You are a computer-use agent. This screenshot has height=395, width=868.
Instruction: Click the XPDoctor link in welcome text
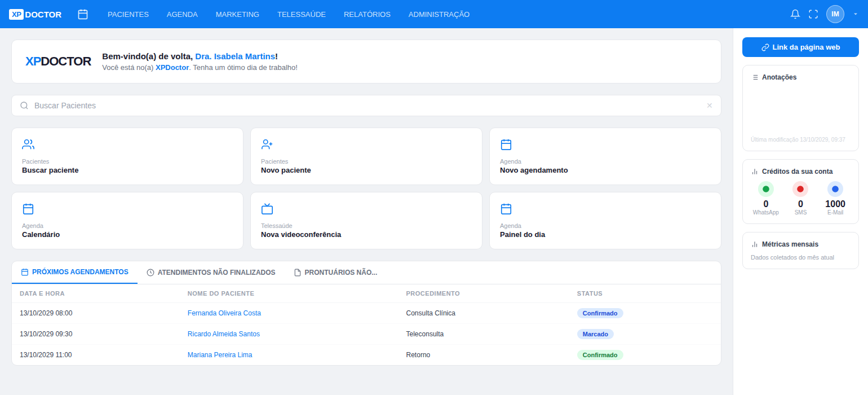pyautogui.click(x=172, y=68)
